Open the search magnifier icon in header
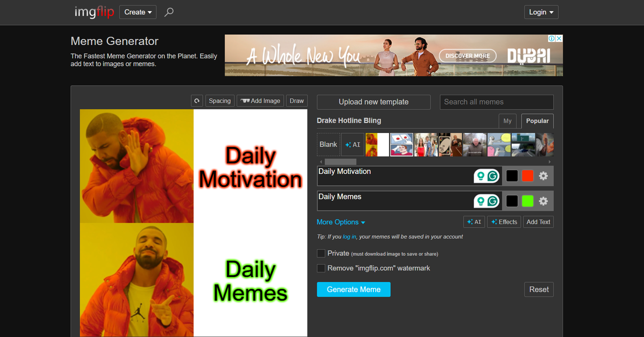The image size is (644, 337). pyautogui.click(x=169, y=12)
